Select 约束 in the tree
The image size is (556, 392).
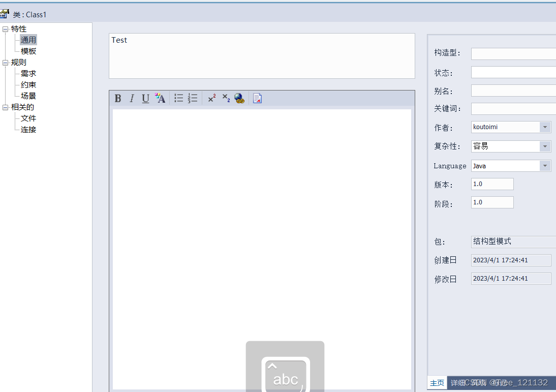tap(28, 85)
